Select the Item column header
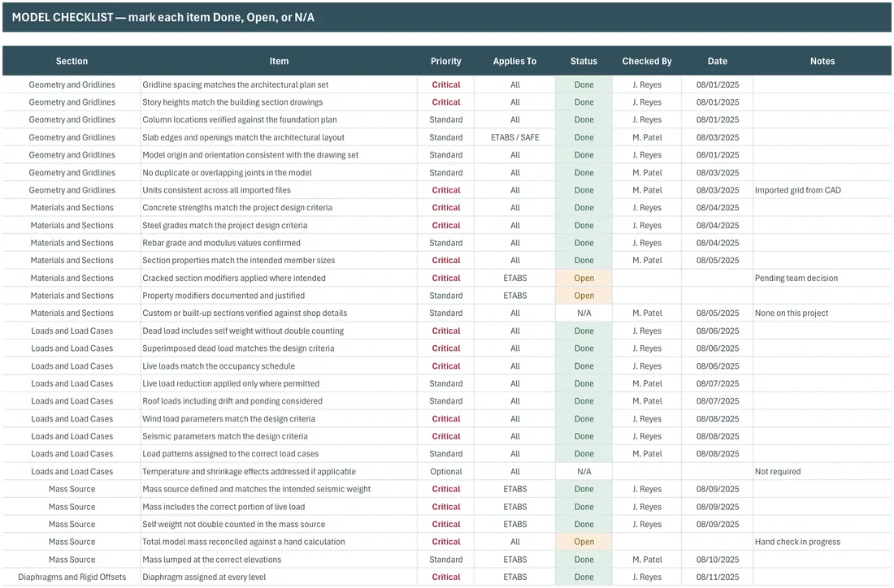 click(279, 61)
